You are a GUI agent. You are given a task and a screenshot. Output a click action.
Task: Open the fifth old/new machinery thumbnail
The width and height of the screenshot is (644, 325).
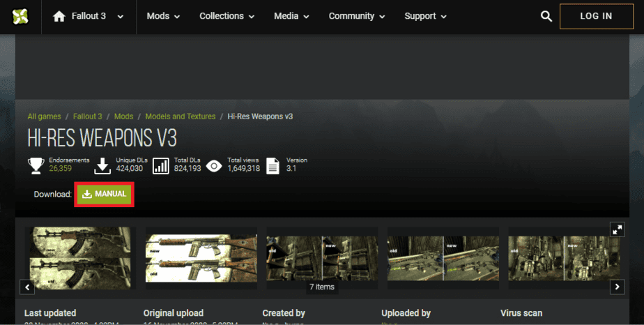(x=564, y=257)
